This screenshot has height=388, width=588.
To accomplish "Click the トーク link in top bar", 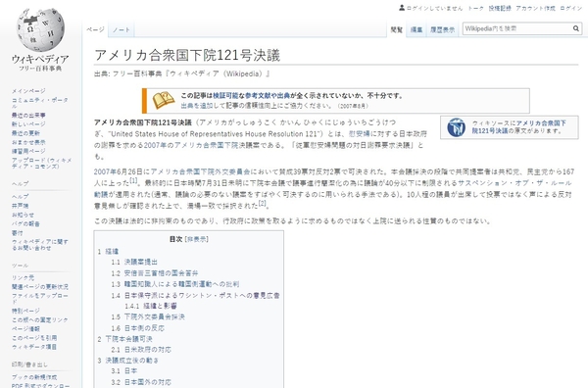I will point(475,8).
